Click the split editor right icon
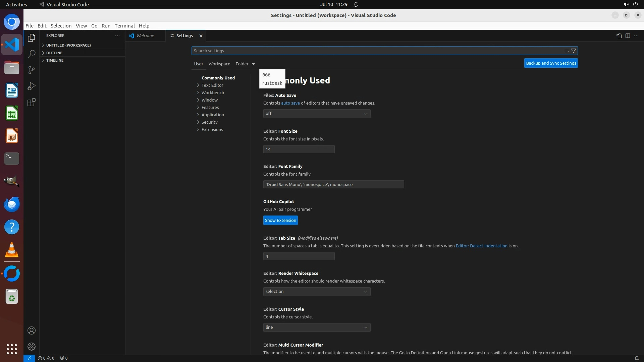The width and height of the screenshot is (644, 362). (628, 36)
